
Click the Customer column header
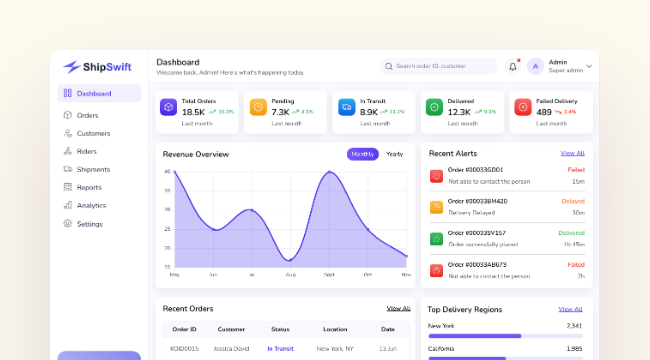click(x=231, y=329)
